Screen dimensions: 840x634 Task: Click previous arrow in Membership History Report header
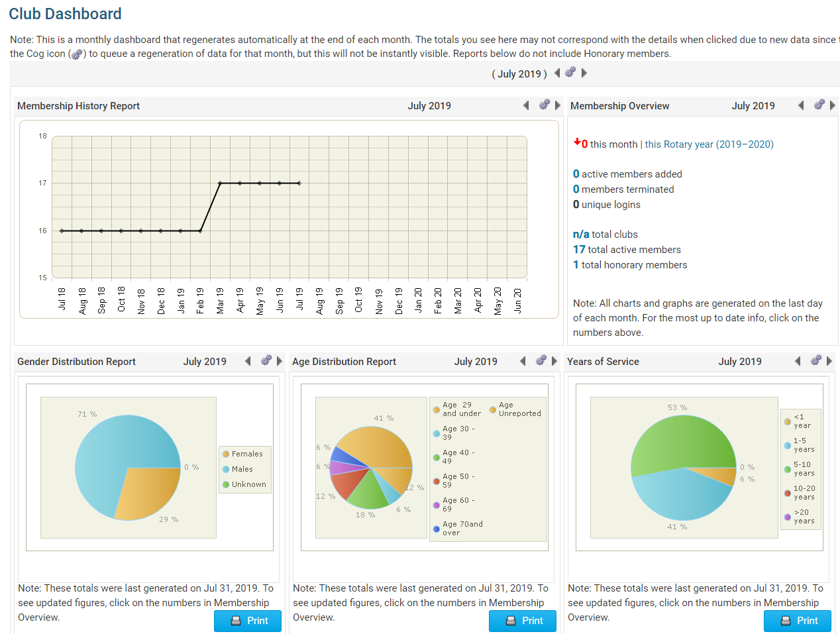tap(526, 105)
